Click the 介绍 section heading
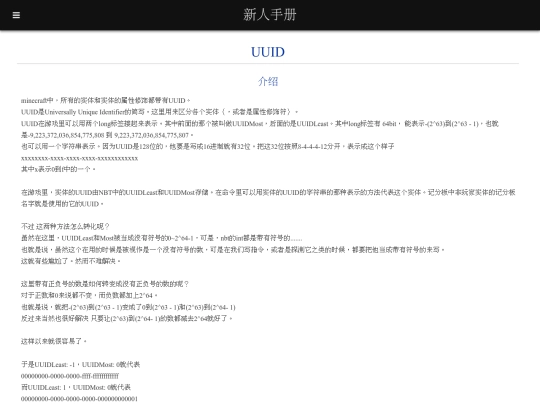The width and height of the screenshot is (540, 405). click(x=268, y=82)
